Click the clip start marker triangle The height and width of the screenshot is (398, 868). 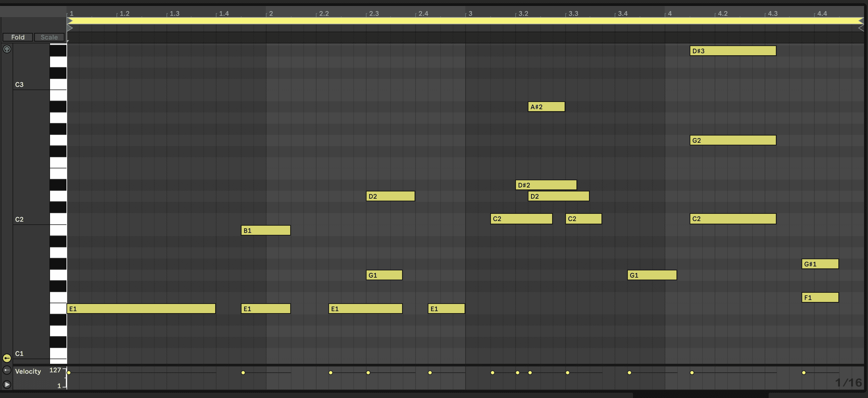(70, 28)
